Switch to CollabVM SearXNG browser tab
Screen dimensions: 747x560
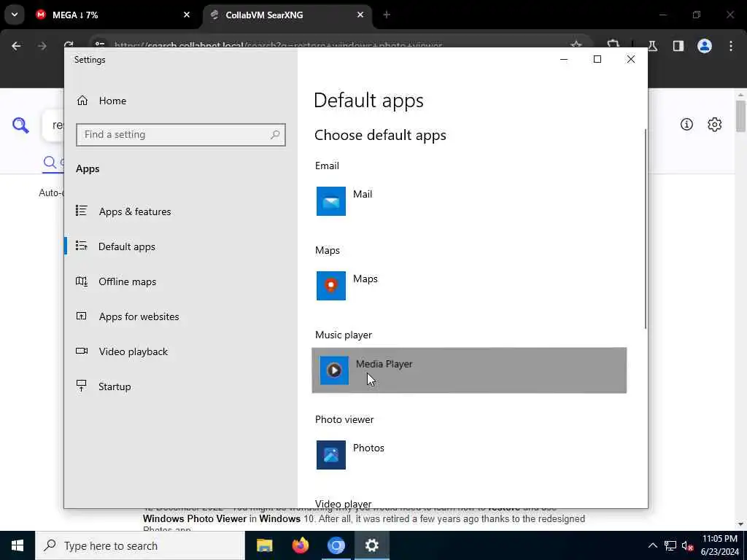tap(287, 15)
